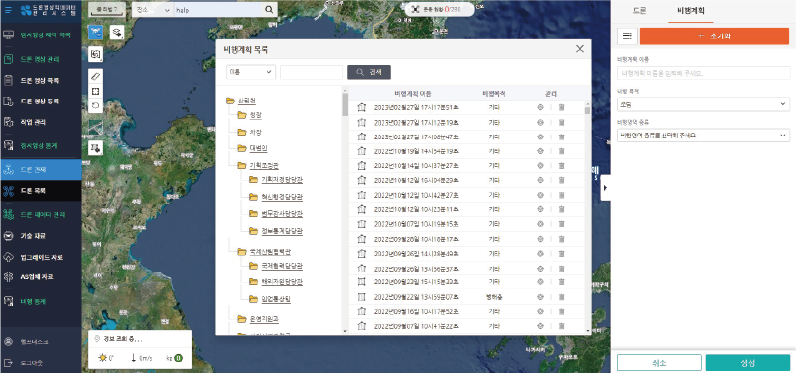Click the ruler measurement tool

click(x=95, y=76)
